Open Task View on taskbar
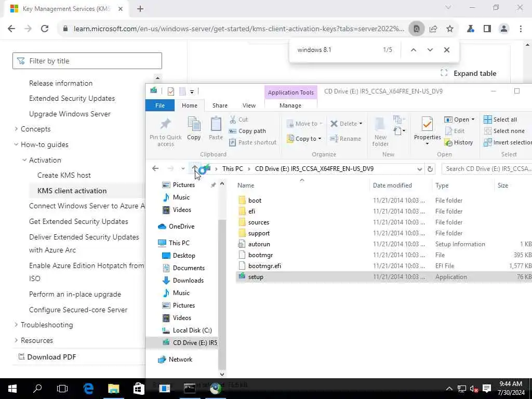 62,389
